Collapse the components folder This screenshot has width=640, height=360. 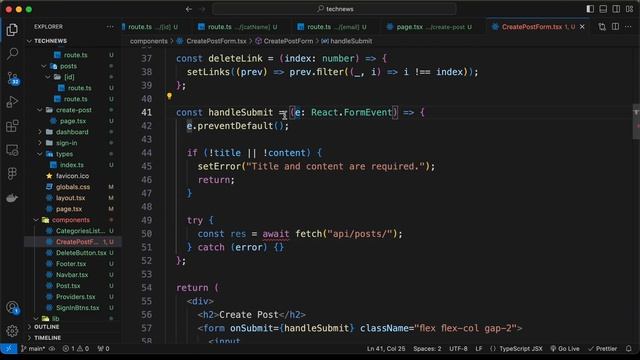tap(36, 220)
